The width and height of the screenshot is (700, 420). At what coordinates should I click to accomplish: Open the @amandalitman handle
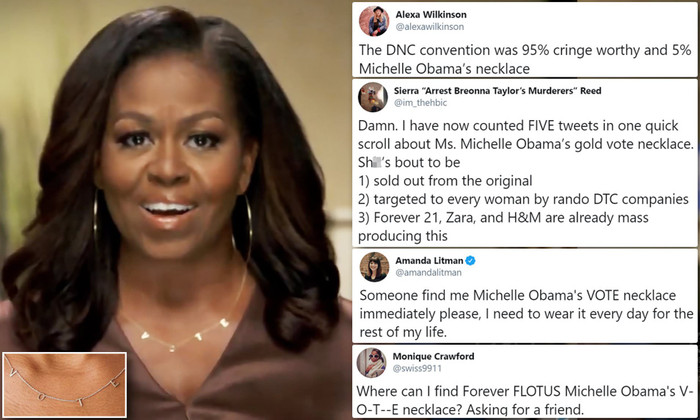[428, 272]
